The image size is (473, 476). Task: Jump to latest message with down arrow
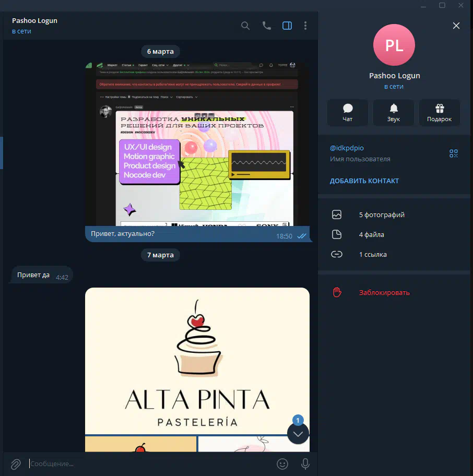click(298, 433)
